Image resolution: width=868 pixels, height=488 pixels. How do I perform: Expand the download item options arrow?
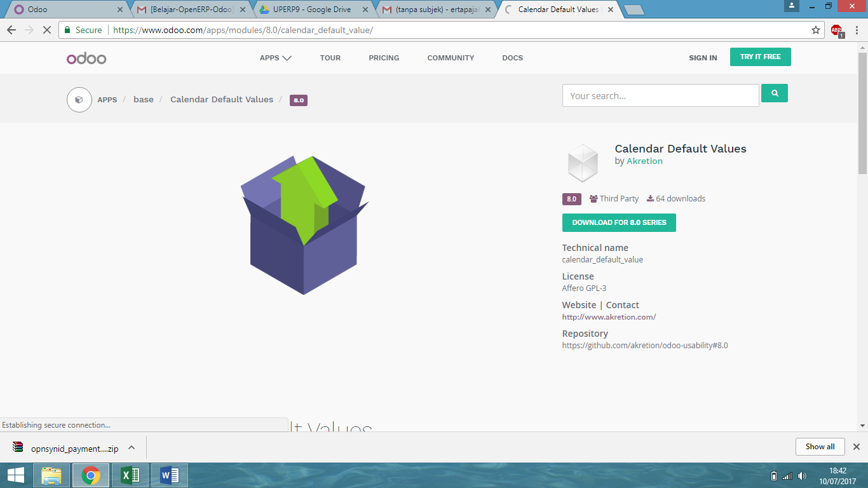[x=132, y=447]
